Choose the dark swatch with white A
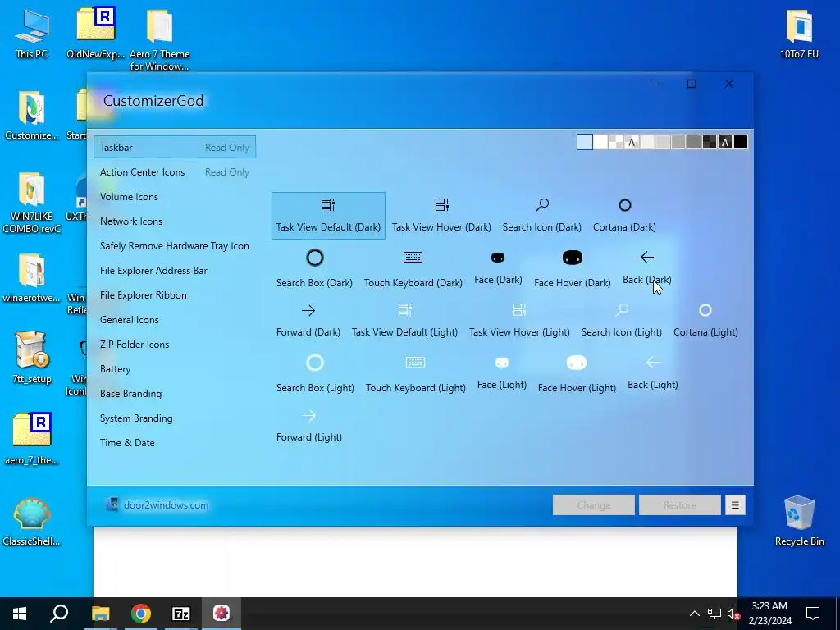The image size is (840, 630). tap(725, 142)
